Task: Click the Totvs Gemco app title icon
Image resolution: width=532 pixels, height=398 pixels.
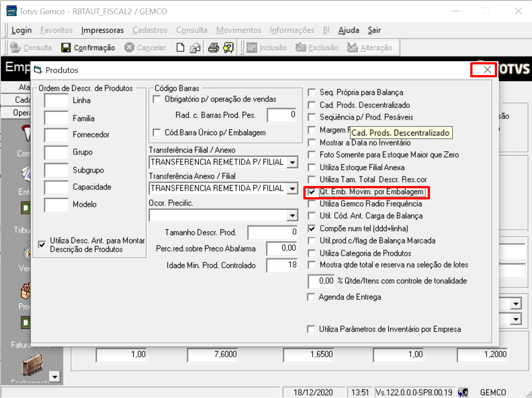Action: click(12, 11)
